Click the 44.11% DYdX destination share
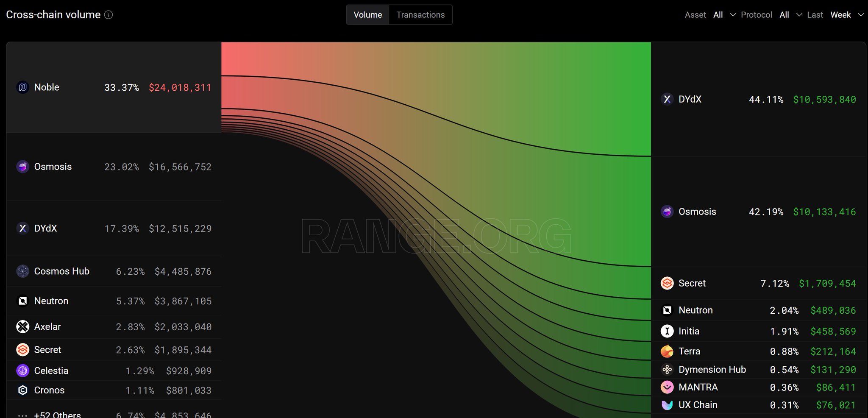The image size is (868, 418). [766, 100]
